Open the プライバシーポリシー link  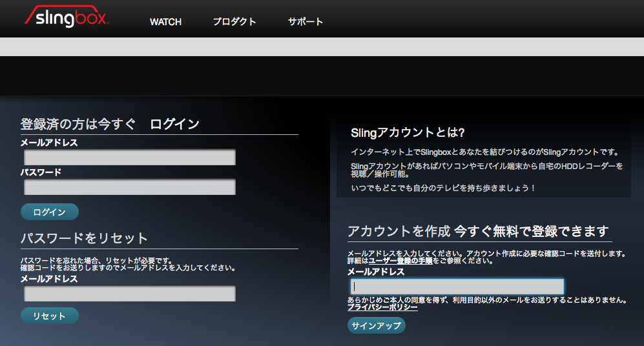[x=382, y=307]
